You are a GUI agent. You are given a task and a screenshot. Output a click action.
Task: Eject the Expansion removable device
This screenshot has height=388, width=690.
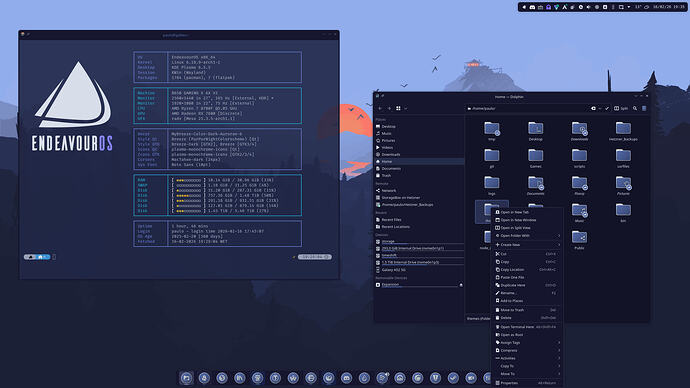[x=461, y=285]
